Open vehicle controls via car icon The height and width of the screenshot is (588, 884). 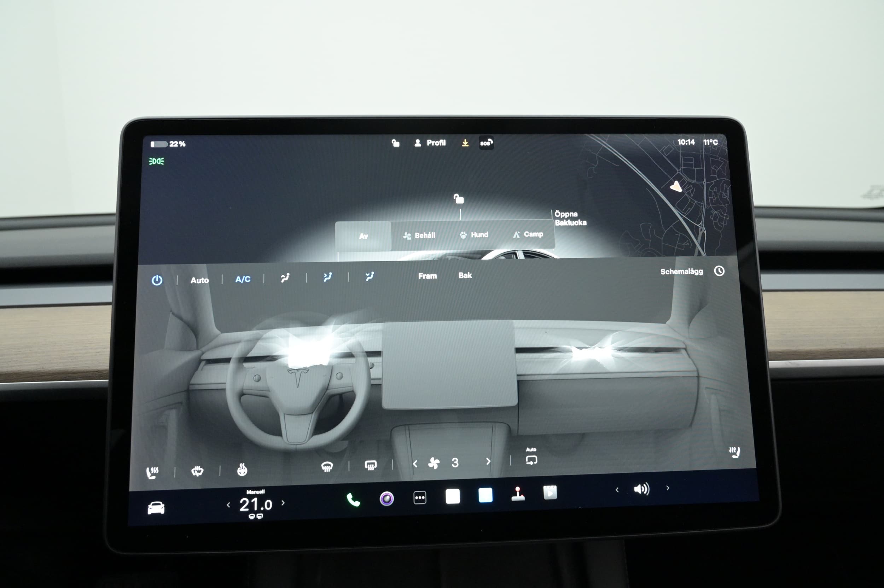coord(156,508)
